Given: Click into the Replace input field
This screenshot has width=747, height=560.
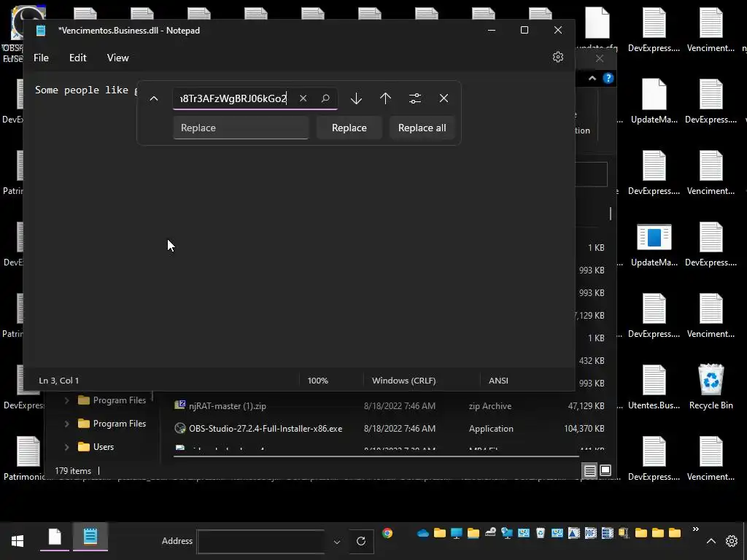Looking at the screenshot, I should (x=241, y=128).
